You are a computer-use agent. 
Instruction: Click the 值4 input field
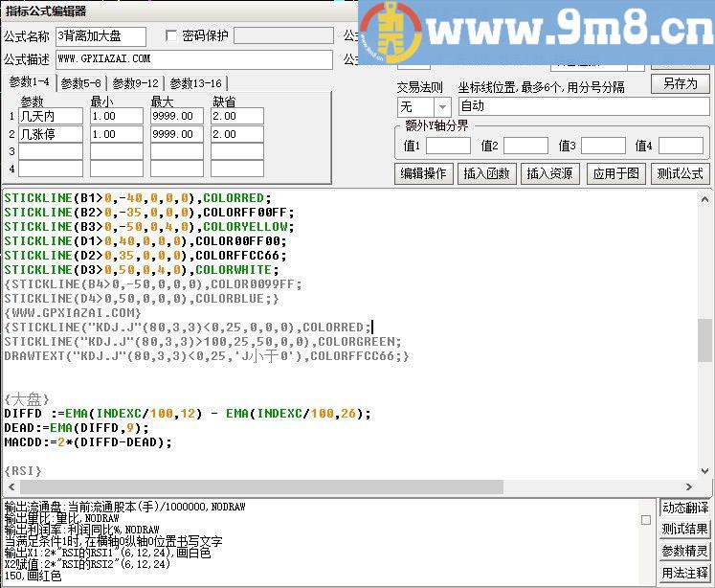coord(681,146)
